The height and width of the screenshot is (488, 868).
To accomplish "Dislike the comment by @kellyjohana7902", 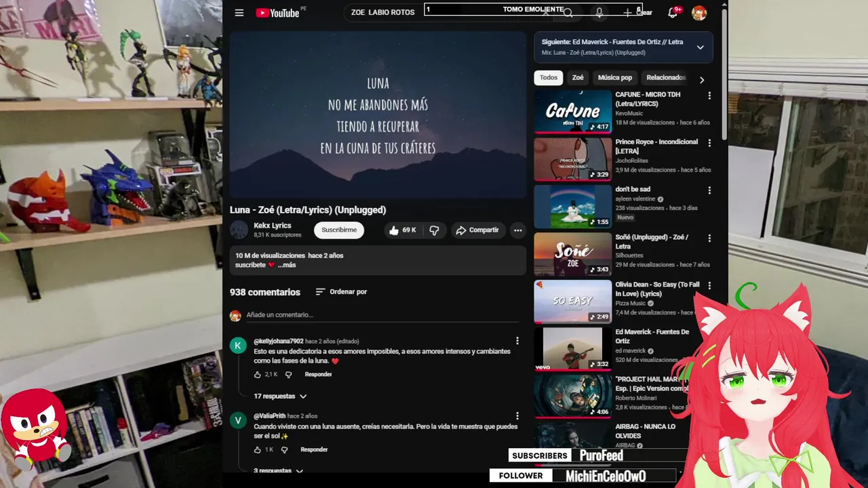I will click(288, 375).
